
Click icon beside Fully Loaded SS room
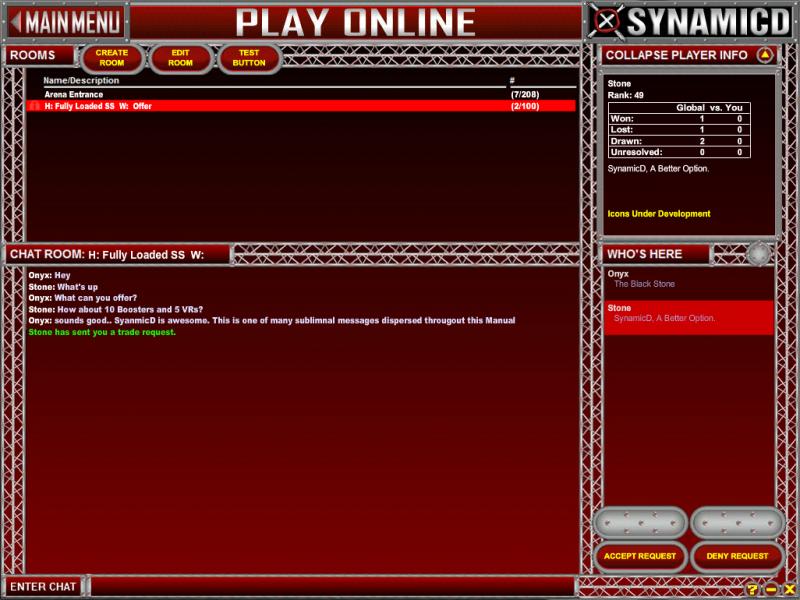35,106
